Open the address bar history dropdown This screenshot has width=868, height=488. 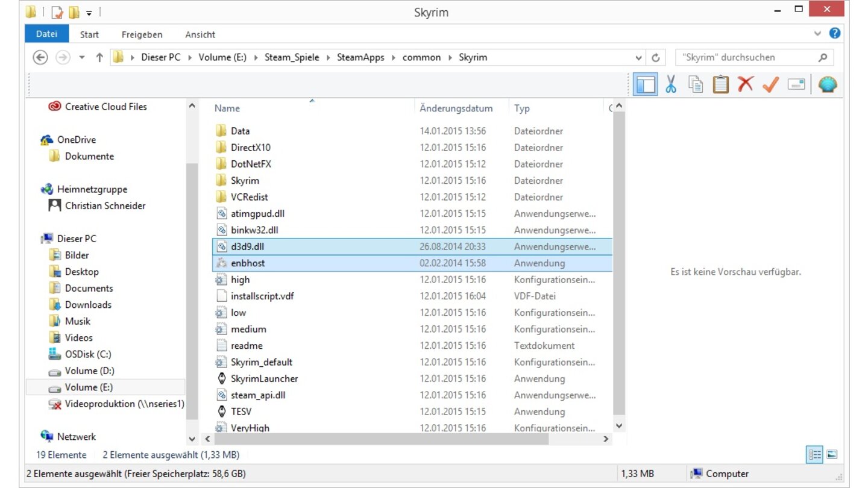(x=639, y=58)
